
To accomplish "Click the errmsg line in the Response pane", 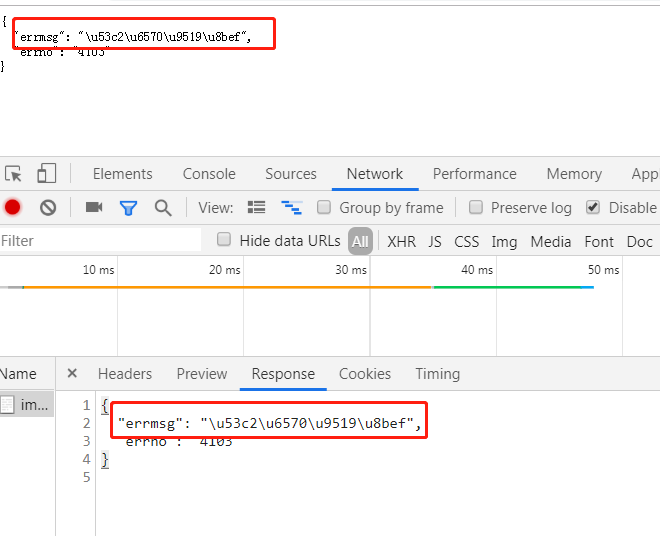I will pos(269,423).
